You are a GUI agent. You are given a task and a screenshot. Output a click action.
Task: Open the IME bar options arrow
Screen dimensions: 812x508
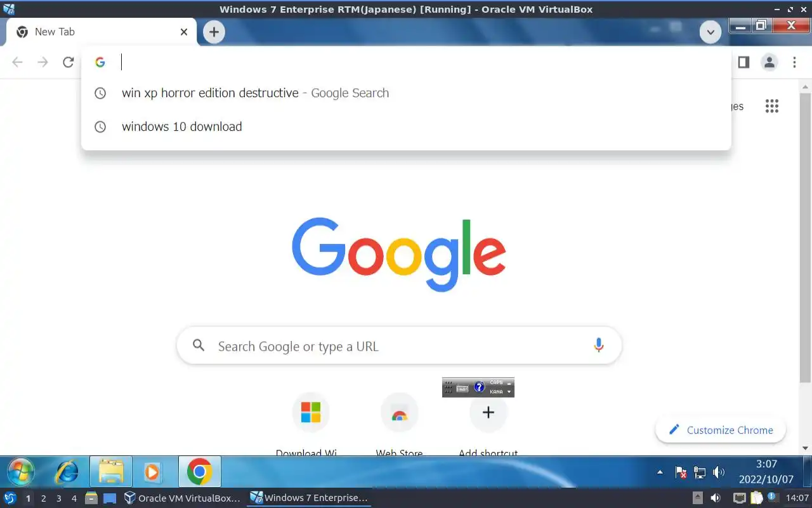pos(509,392)
